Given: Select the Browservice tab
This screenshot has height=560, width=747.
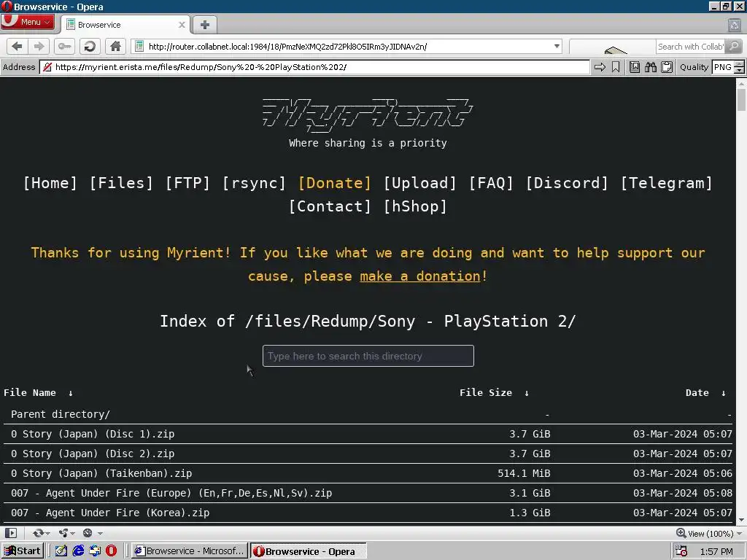Looking at the screenshot, I should coord(125,25).
